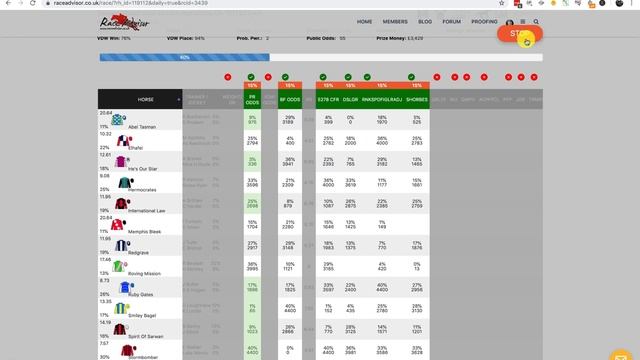The image size is (640, 360).
Task: Toggle off the DSLGR green check
Action: 348,77
